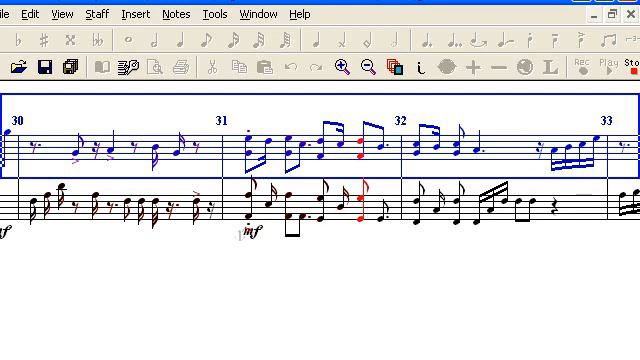
Task: Zoom out of the score
Action: (368, 67)
